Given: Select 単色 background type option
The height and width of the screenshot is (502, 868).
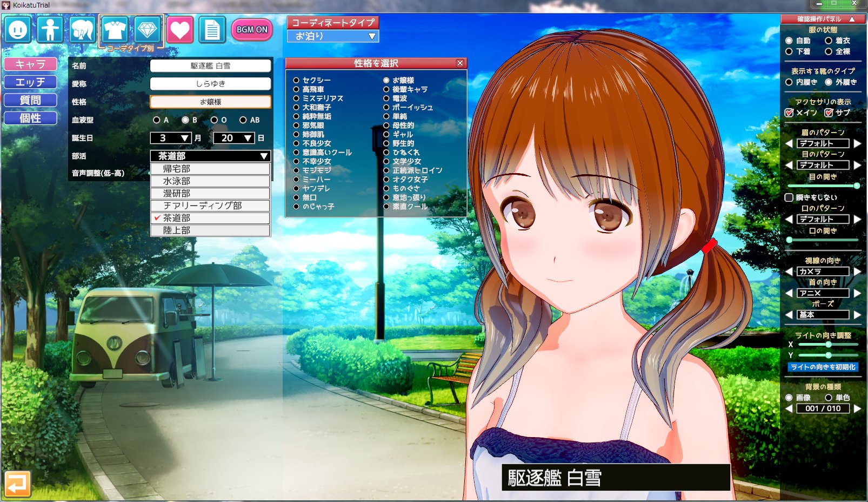Looking at the screenshot, I should pos(829,398).
